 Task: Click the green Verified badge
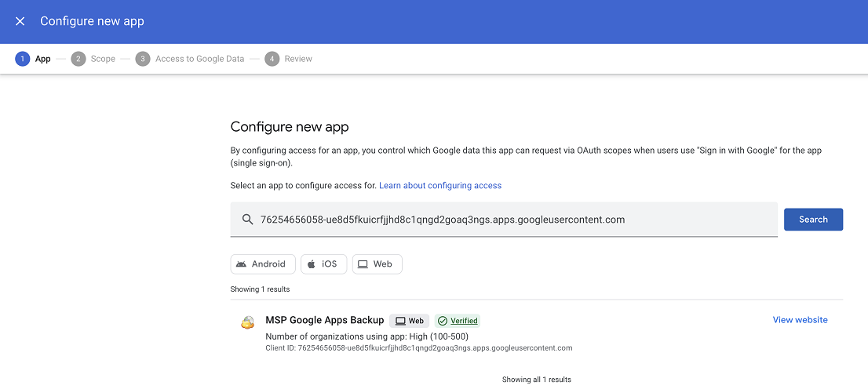coord(458,321)
